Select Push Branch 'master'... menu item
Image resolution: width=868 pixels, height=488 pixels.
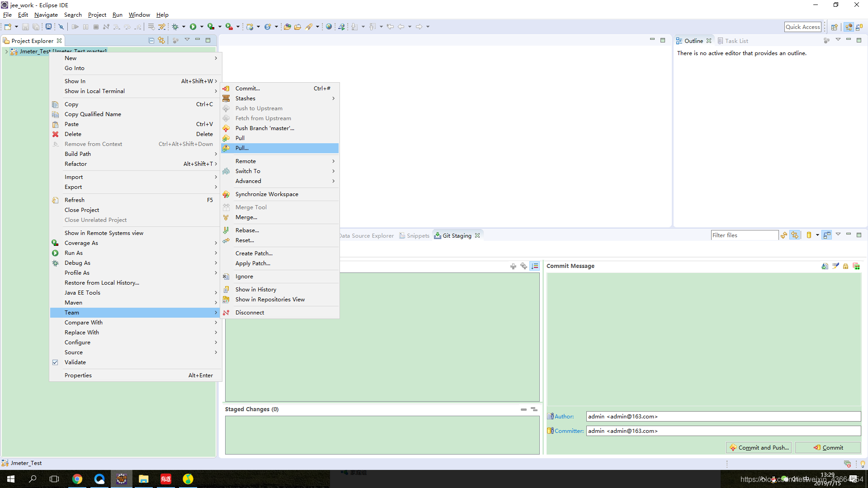tap(280, 128)
